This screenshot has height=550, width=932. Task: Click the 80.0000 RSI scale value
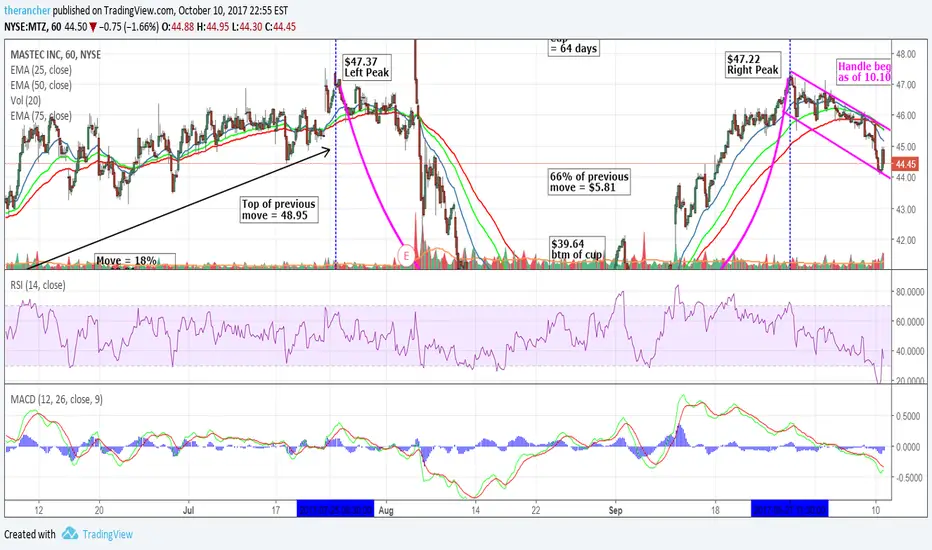909,292
